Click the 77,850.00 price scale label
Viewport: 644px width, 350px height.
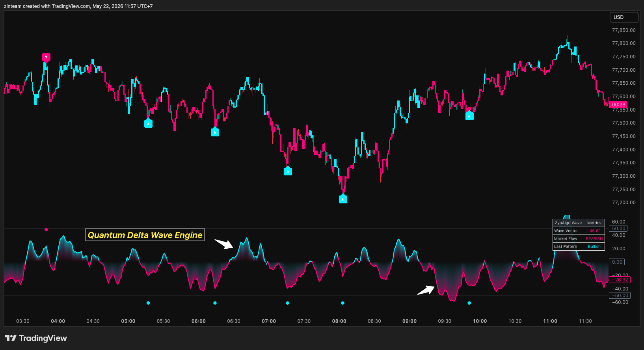[x=624, y=30]
